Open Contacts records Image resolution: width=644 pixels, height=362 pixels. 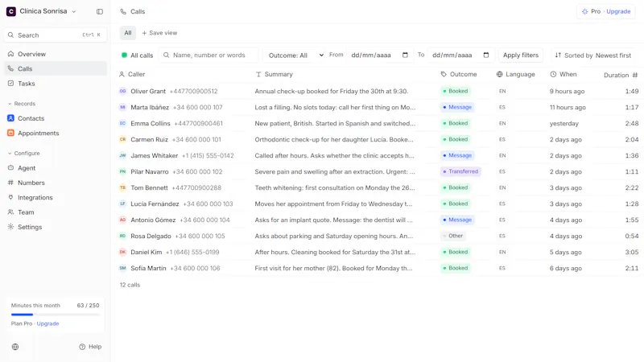56,118
